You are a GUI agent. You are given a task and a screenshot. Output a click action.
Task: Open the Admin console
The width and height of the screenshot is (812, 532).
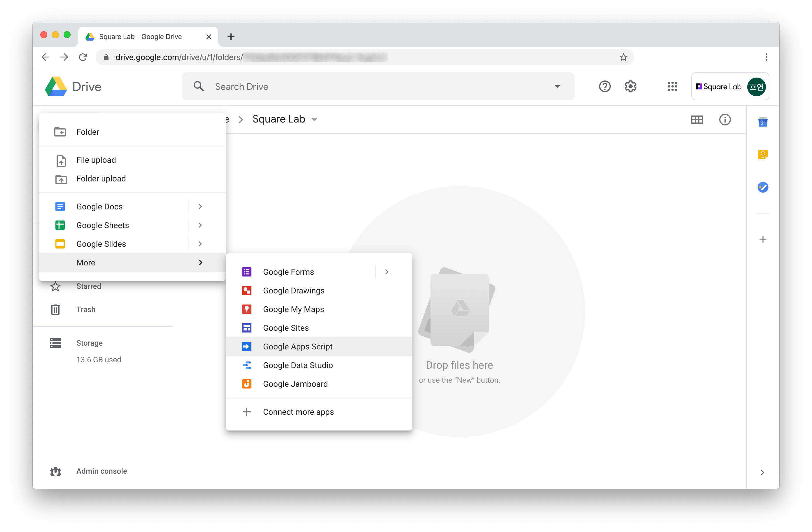(101, 471)
